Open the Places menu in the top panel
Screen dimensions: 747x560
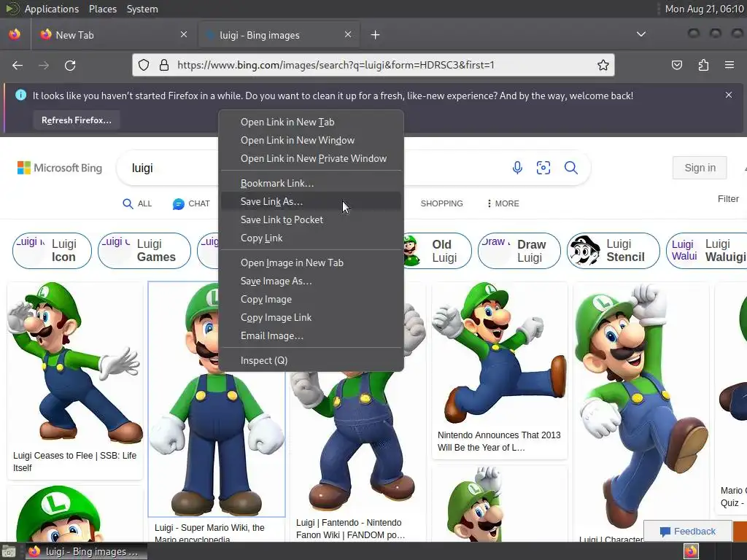[102, 9]
